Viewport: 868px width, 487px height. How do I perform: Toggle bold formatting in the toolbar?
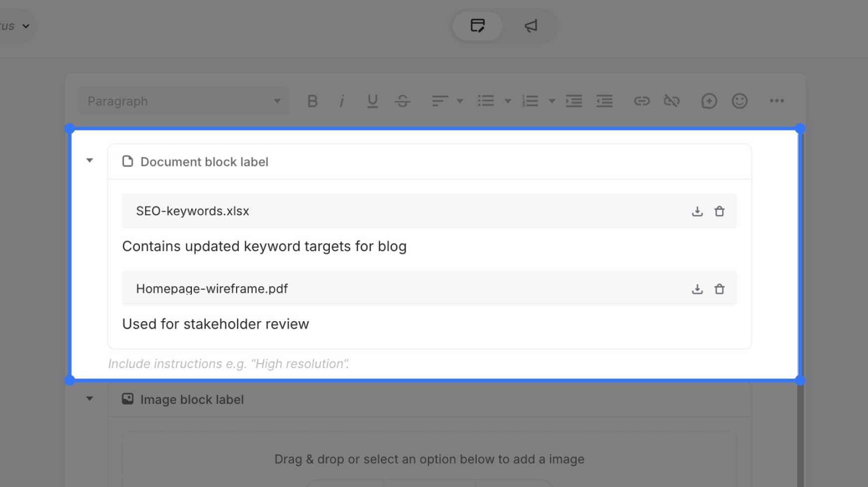pyautogui.click(x=312, y=101)
